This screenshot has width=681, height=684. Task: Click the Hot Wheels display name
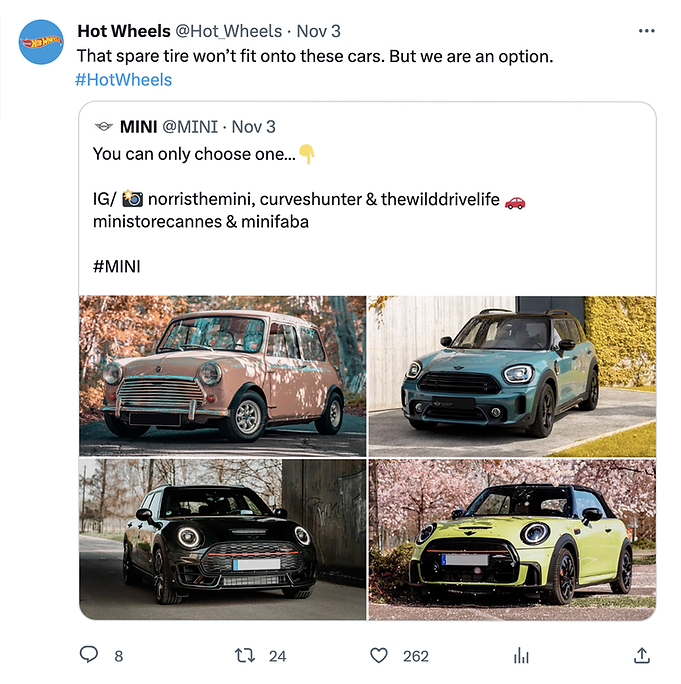point(124,31)
